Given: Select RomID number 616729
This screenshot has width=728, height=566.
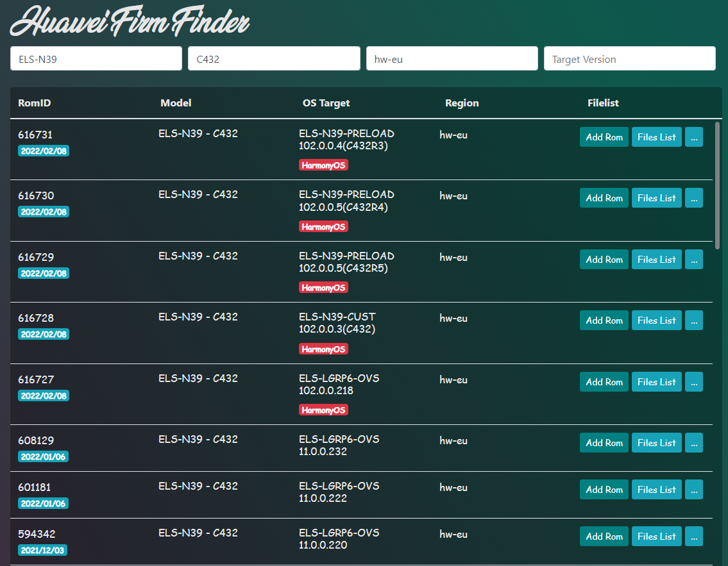Looking at the screenshot, I should [x=36, y=257].
